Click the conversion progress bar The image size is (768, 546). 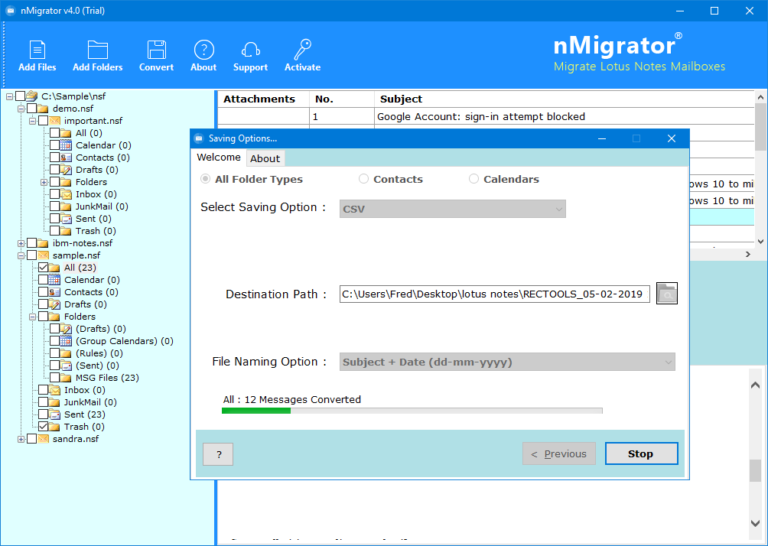coord(412,410)
